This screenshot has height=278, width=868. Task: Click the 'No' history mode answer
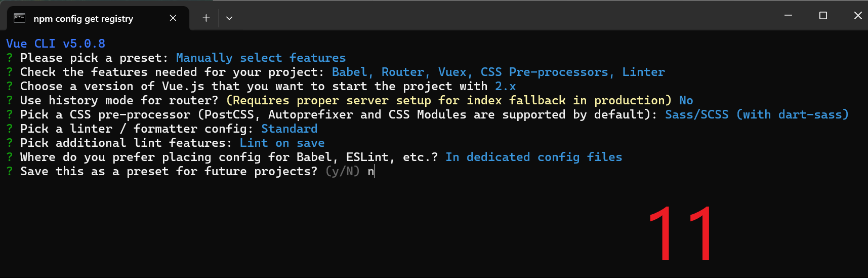pos(686,100)
